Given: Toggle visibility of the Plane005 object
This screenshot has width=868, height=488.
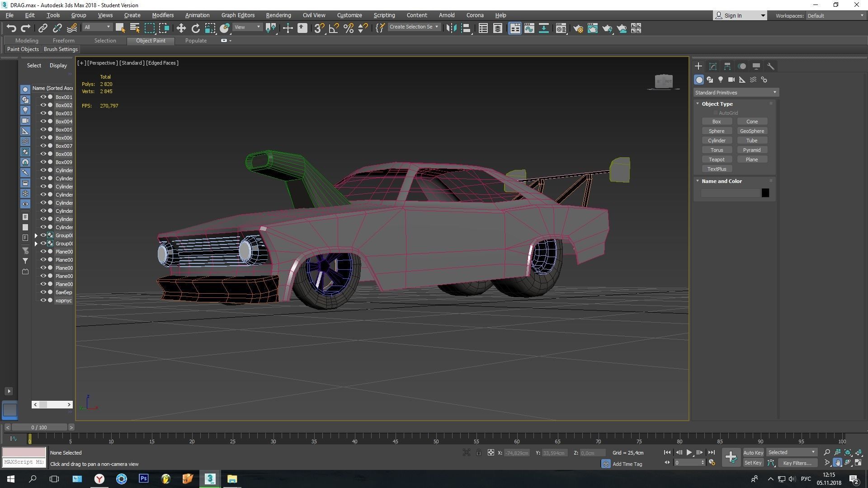Looking at the screenshot, I should [43, 284].
